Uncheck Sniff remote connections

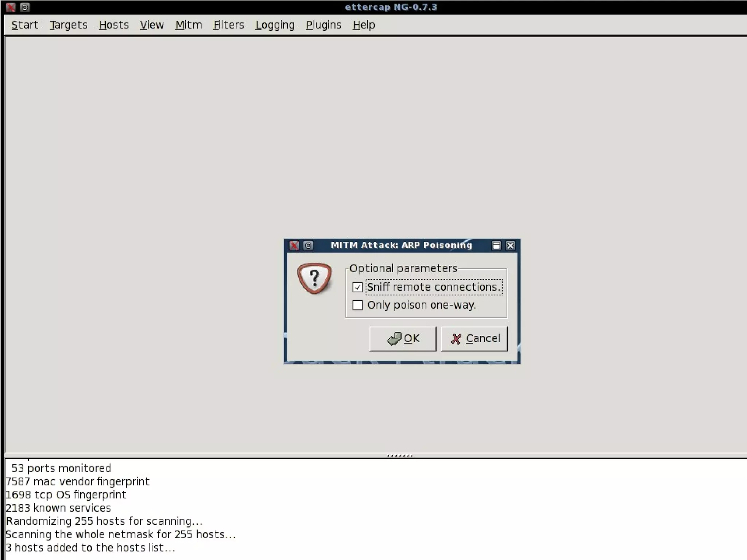(x=357, y=287)
